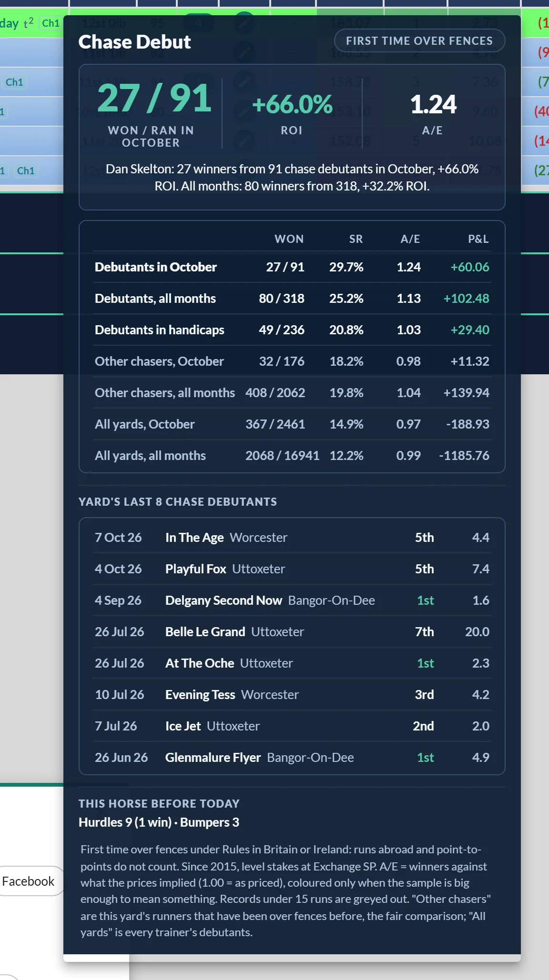The width and height of the screenshot is (549, 980).
Task: Click the large 27 / 91 headline figure
Action: (154, 98)
